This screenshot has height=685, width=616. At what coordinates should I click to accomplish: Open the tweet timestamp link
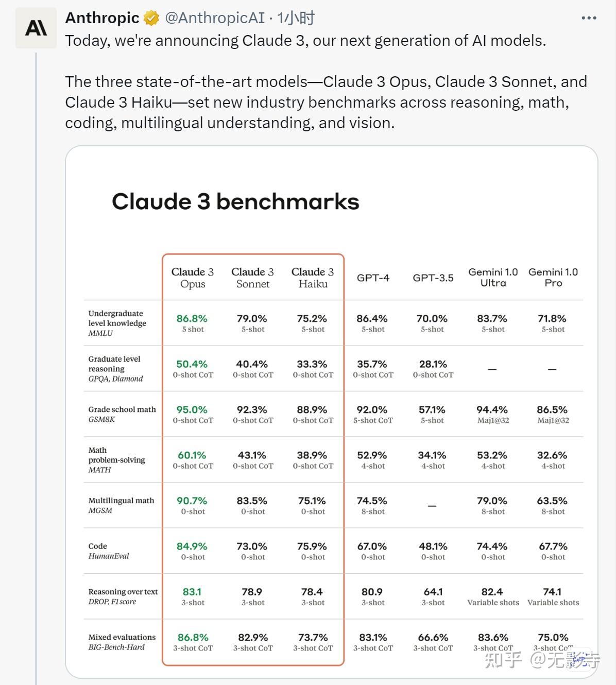pos(296,19)
